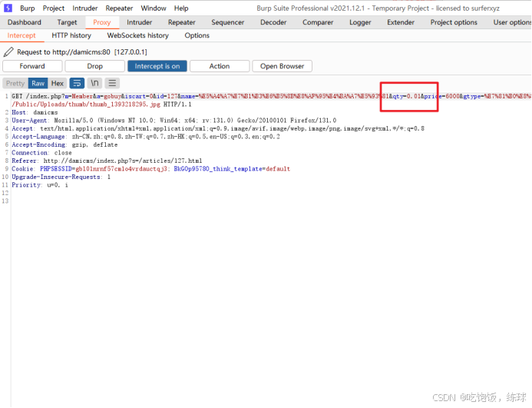Viewport: 532px width, 408px height.
Task: Open the Action dropdown button
Action: [220, 66]
